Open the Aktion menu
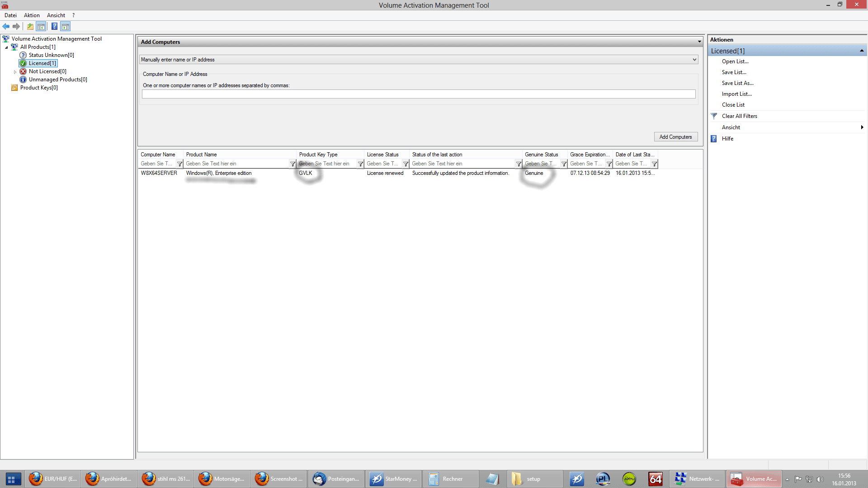868x488 pixels. point(32,15)
